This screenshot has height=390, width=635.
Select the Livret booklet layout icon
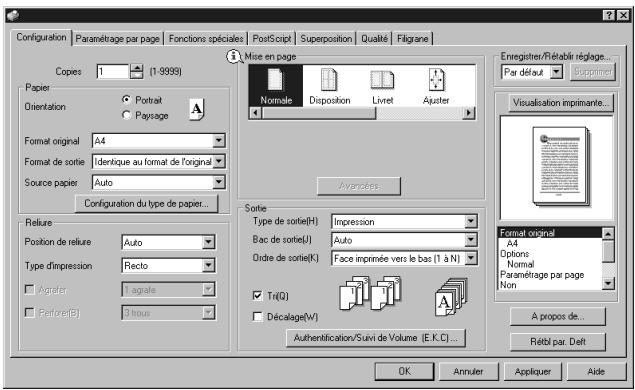click(x=382, y=86)
